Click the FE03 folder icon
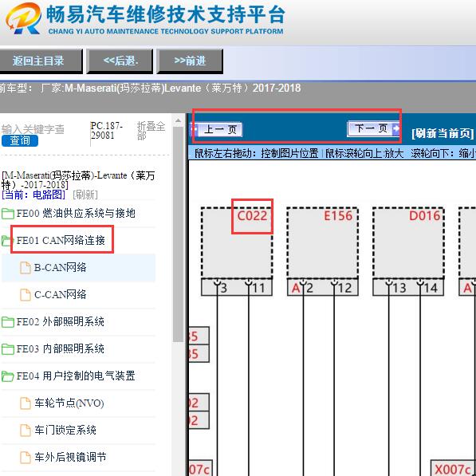 tap(8, 349)
